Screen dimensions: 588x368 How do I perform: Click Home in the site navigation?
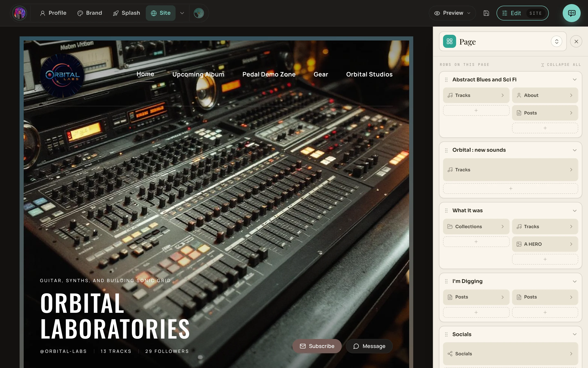pos(145,74)
